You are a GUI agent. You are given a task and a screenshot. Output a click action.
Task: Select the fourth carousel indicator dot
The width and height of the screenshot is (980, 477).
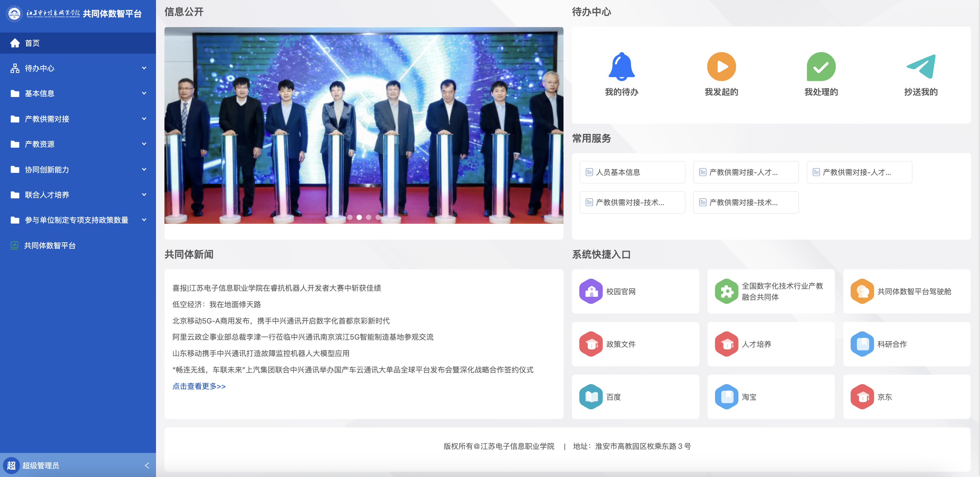coord(378,217)
